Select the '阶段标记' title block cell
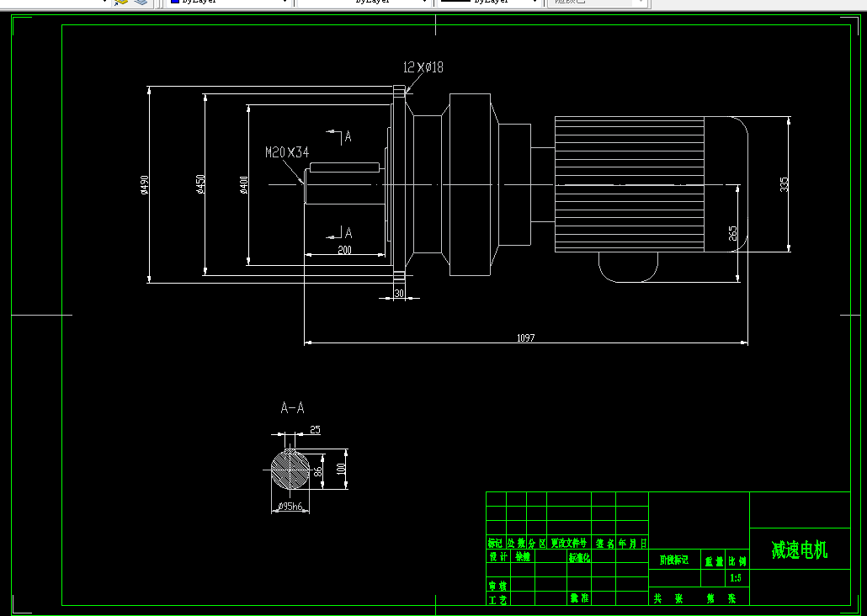 click(674, 560)
